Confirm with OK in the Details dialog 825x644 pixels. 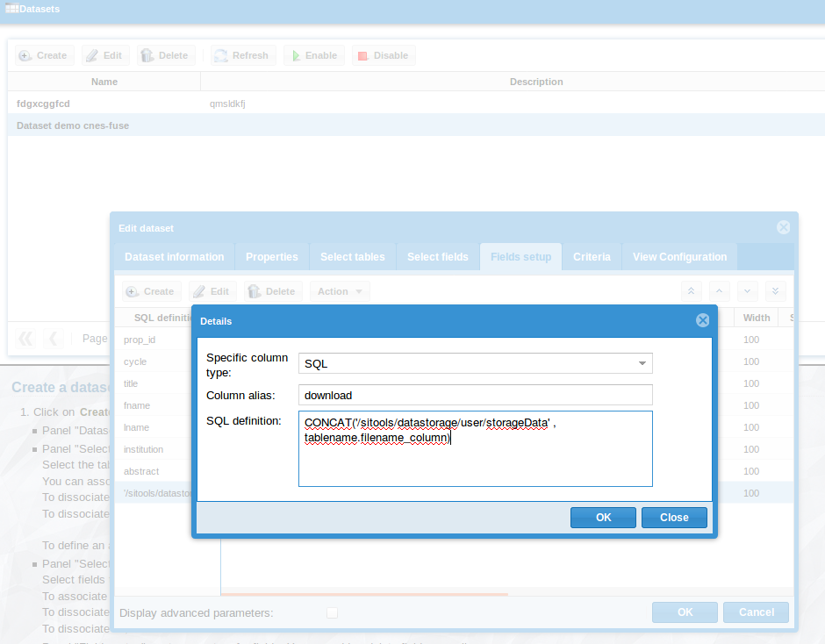pyautogui.click(x=603, y=517)
